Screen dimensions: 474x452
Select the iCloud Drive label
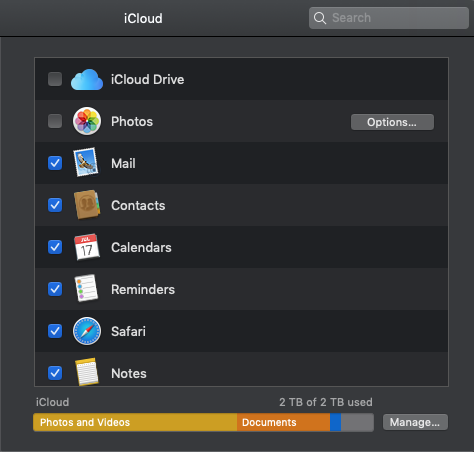click(x=147, y=80)
